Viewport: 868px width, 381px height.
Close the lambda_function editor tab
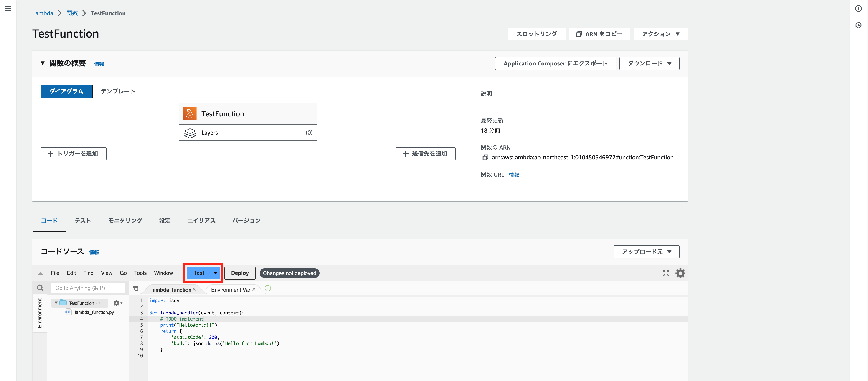[194, 289]
